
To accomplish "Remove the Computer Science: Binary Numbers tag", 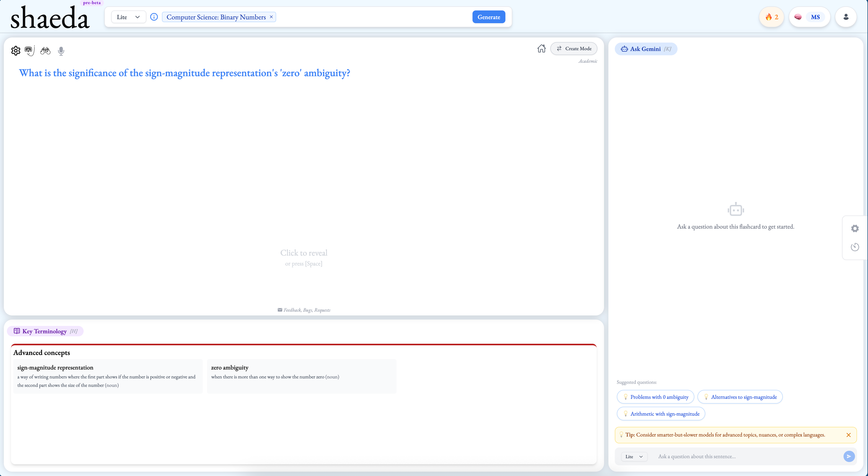I will tap(271, 17).
